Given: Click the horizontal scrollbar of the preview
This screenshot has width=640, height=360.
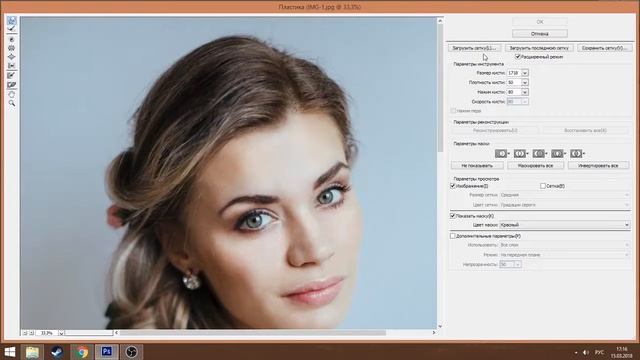Looking at the screenshot, I should coord(252,333).
